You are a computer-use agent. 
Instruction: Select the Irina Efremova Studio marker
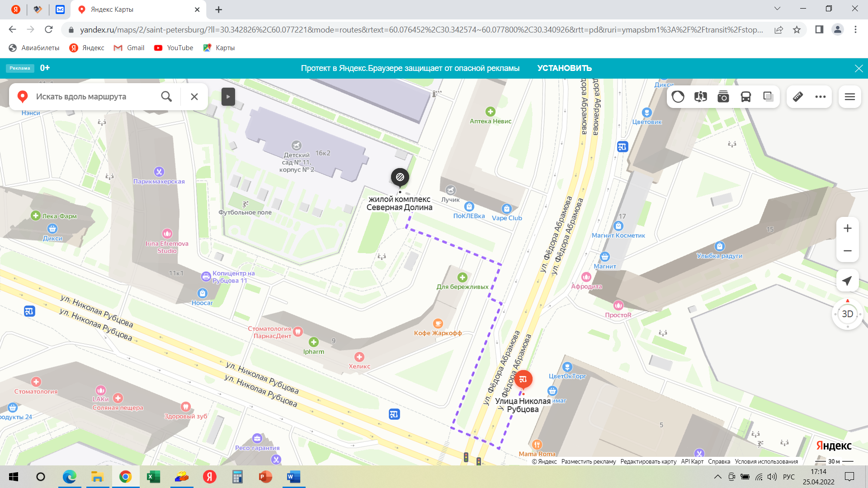pyautogui.click(x=167, y=234)
